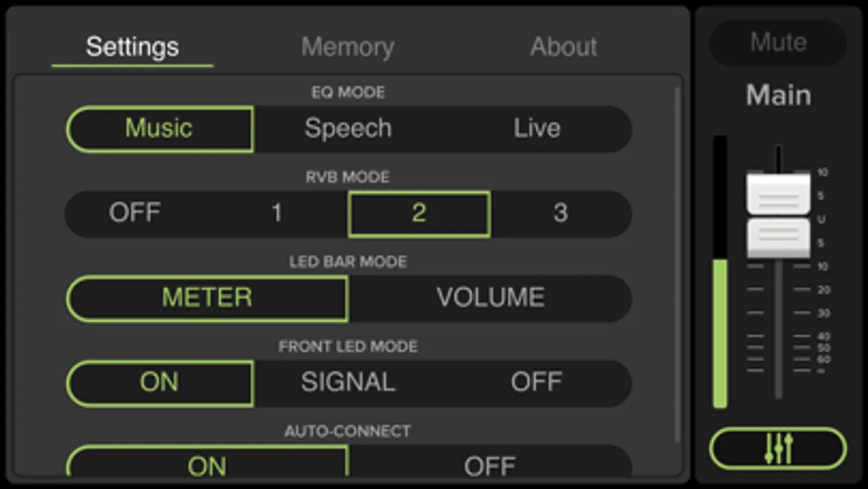Set LED bar mode to METER

207,298
